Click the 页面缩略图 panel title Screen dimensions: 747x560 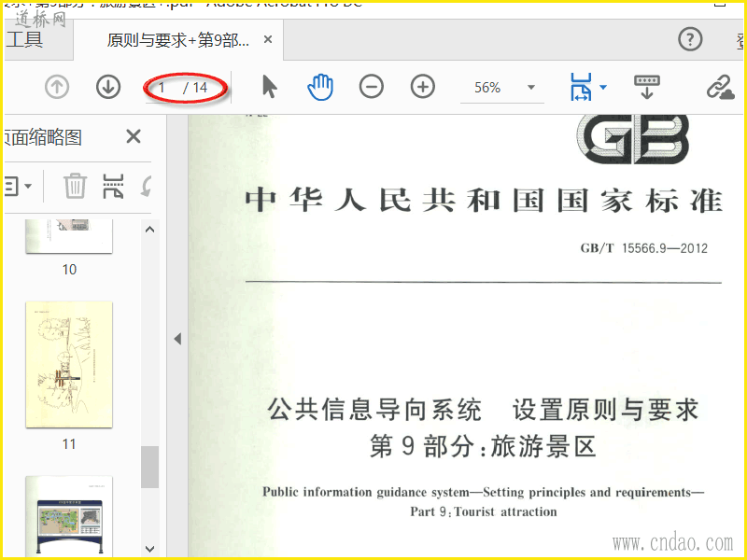pyautogui.click(x=43, y=137)
